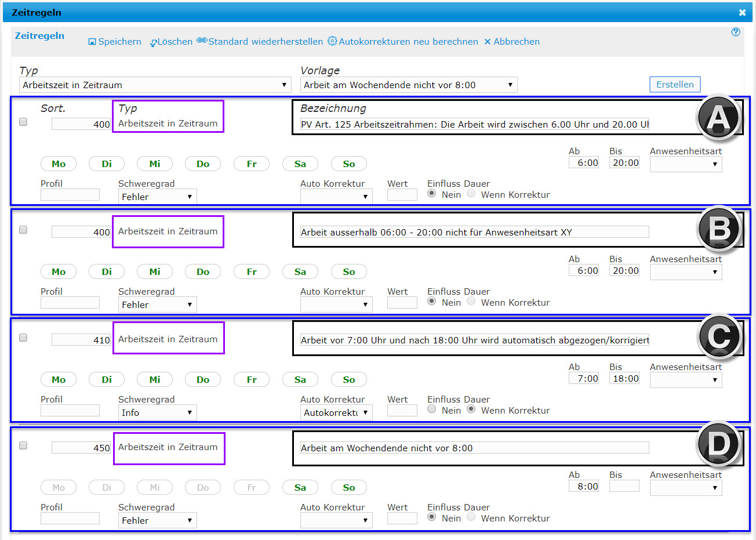The image size is (756, 540).
Task: Select Wenn Korrektur in PV Art. 125 rule
Action: click(471, 193)
